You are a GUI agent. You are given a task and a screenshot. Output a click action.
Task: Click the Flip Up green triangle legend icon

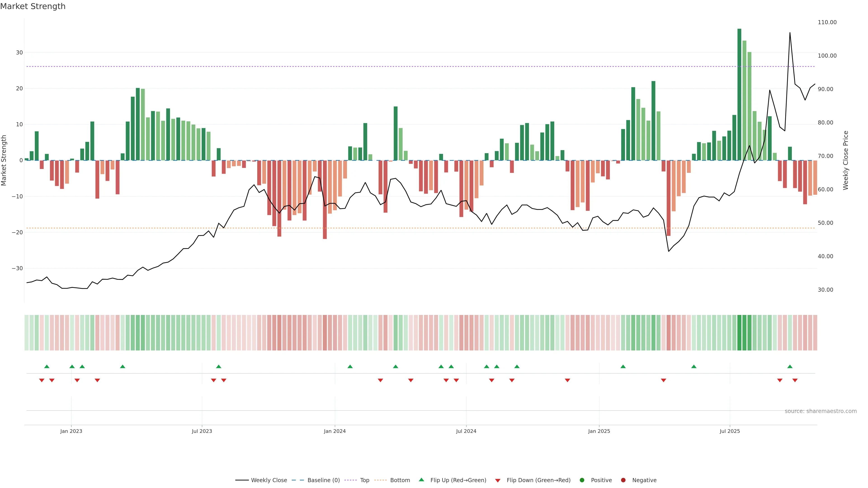click(421, 480)
